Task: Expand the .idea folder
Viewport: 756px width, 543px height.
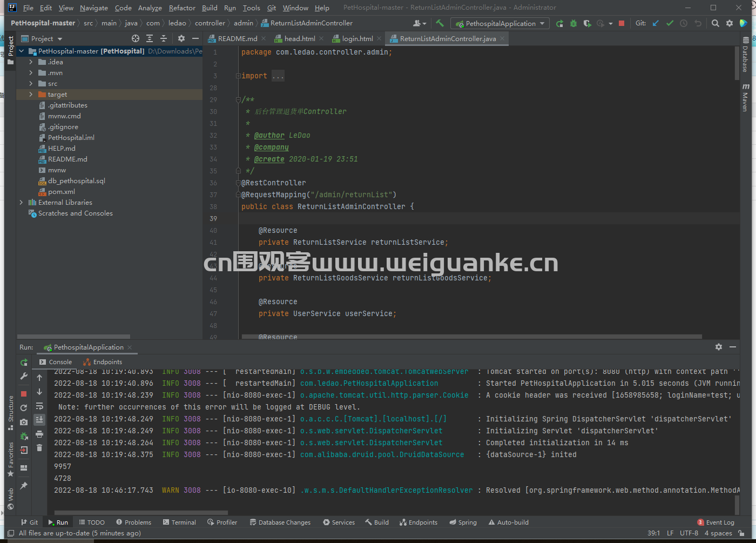Action: coord(31,62)
